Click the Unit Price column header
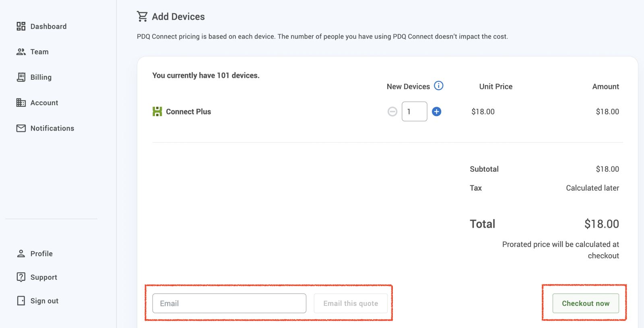 (496, 86)
